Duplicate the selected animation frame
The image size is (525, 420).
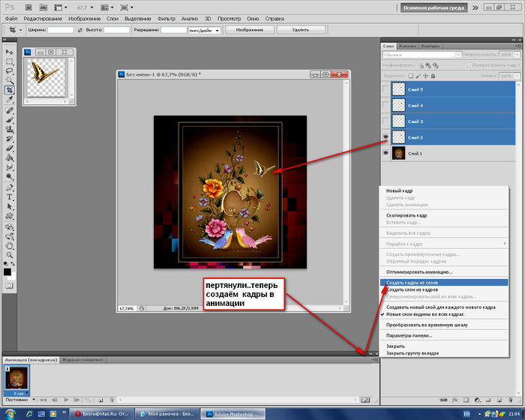point(100,400)
